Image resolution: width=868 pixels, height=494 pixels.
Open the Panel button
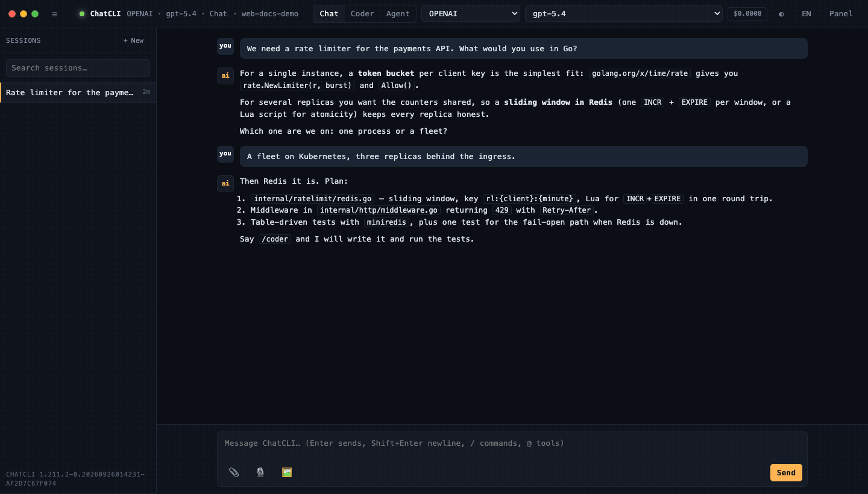[841, 14]
